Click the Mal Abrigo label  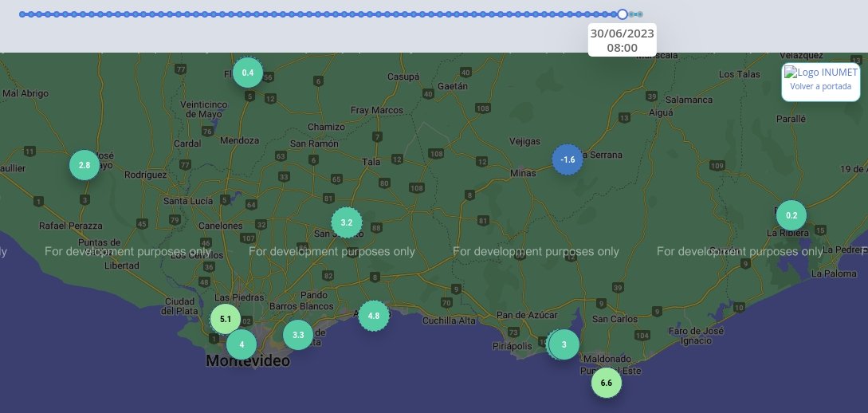26,93
